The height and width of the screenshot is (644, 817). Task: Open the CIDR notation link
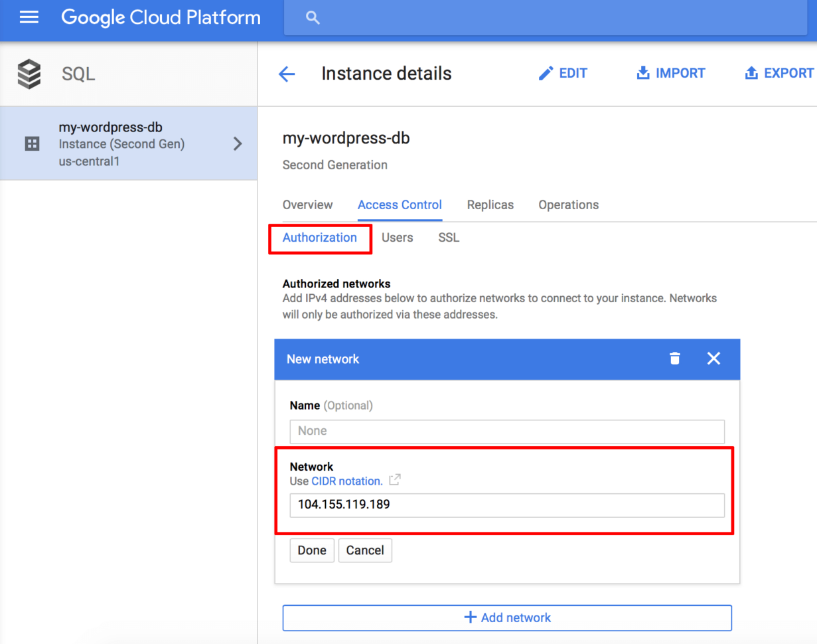point(347,481)
